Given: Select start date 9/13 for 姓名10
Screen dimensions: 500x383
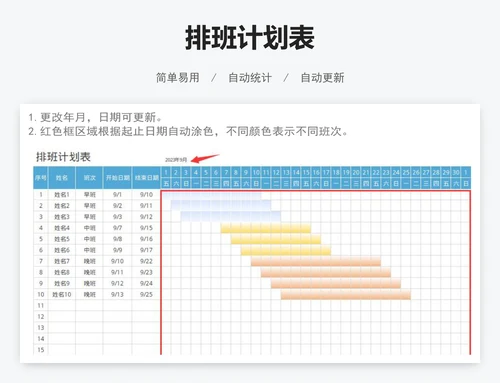Looking at the screenshot, I should [x=117, y=294].
